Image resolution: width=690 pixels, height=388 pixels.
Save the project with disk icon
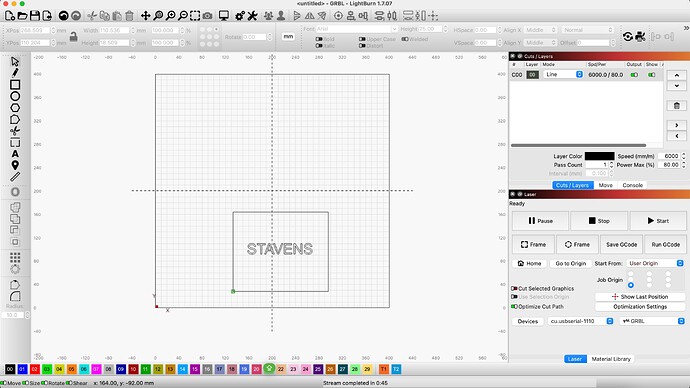pos(34,16)
